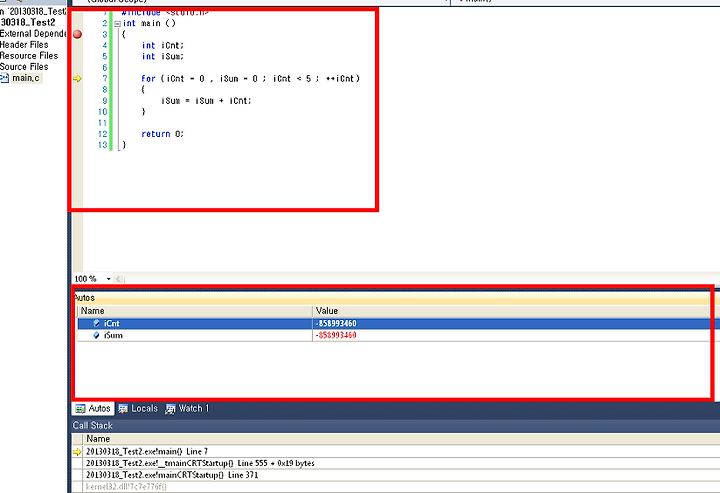Switch to the Autos tab
This screenshot has height=493, width=720.
[x=93, y=409]
